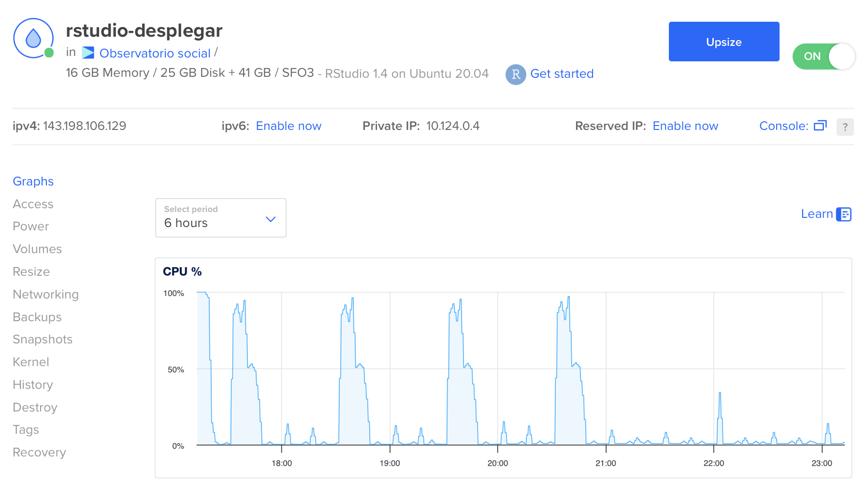Toggle the droplet ON power switch
Screen dimensions: 868x483
(824, 57)
